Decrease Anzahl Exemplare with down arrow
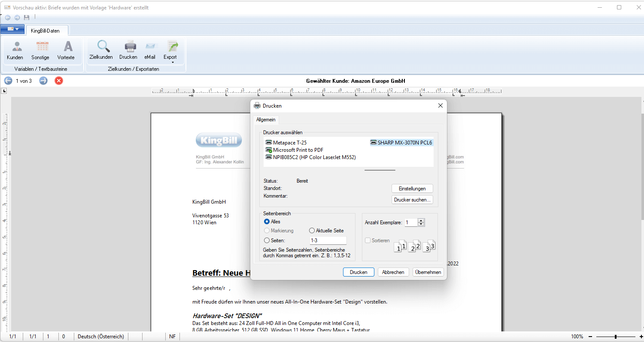This screenshot has height=343, width=644. (421, 224)
